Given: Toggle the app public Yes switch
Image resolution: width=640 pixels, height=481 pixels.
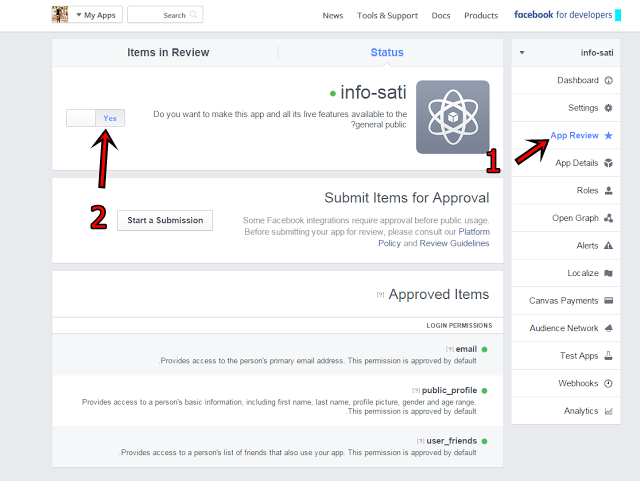Looking at the screenshot, I should click(x=96, y=118).
